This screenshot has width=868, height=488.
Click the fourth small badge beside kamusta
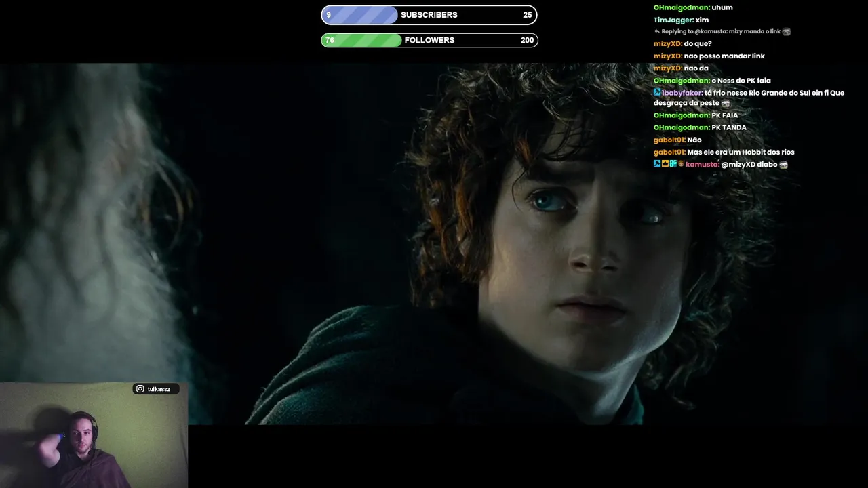pos(681,164)
